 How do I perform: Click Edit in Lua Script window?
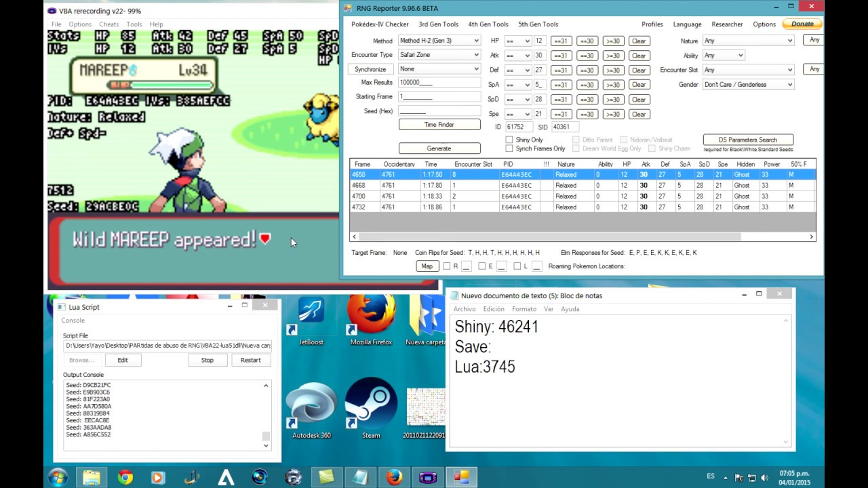(x=123, y=360)
